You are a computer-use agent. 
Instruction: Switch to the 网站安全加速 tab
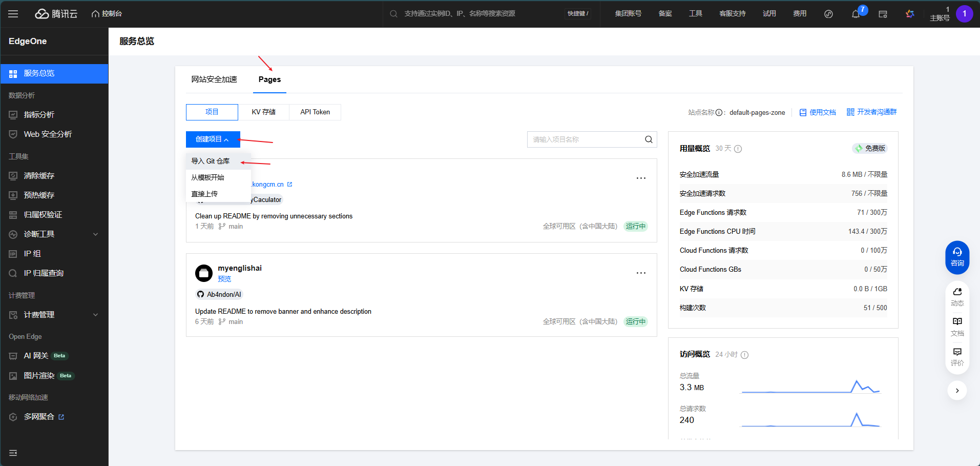click(214, 79)
